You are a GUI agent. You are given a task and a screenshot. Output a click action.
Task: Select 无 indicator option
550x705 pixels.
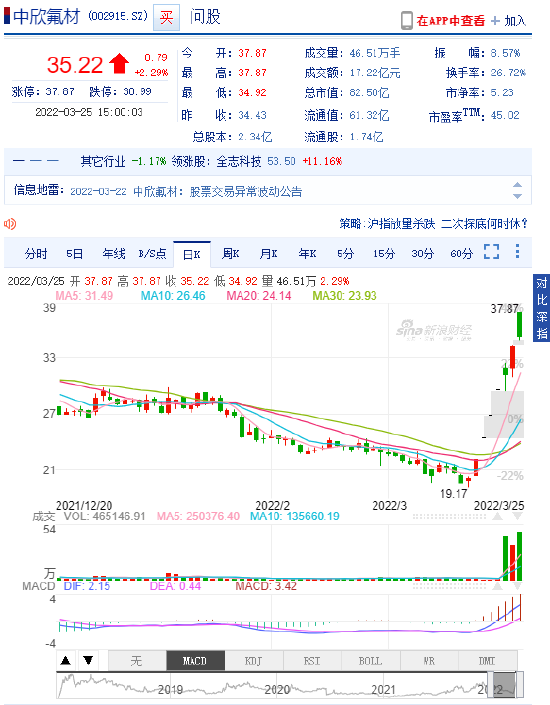137,660
